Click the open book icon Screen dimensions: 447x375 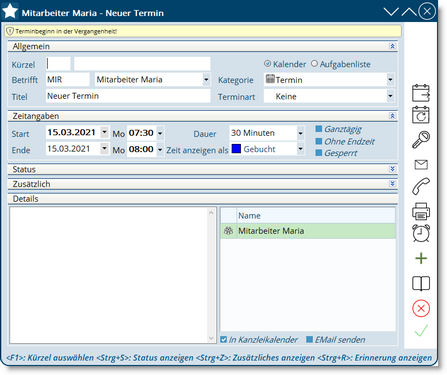(421, 283)
